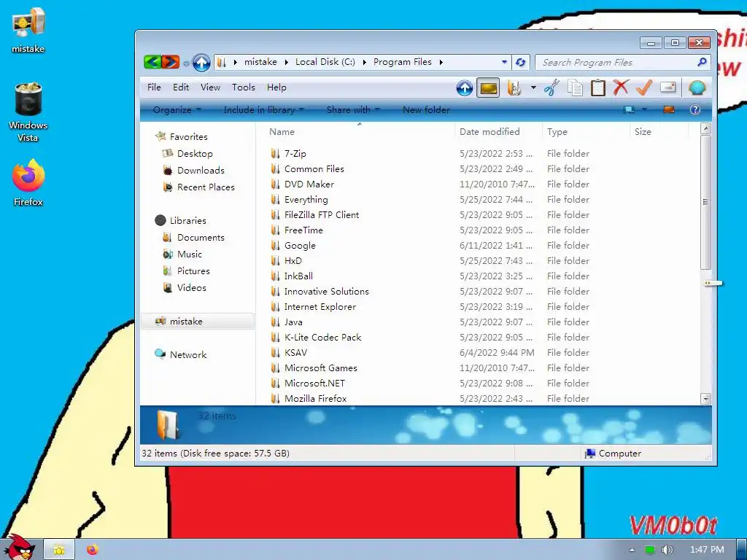Select the Mozilla Firefox folder row

(x=476, y=399)
